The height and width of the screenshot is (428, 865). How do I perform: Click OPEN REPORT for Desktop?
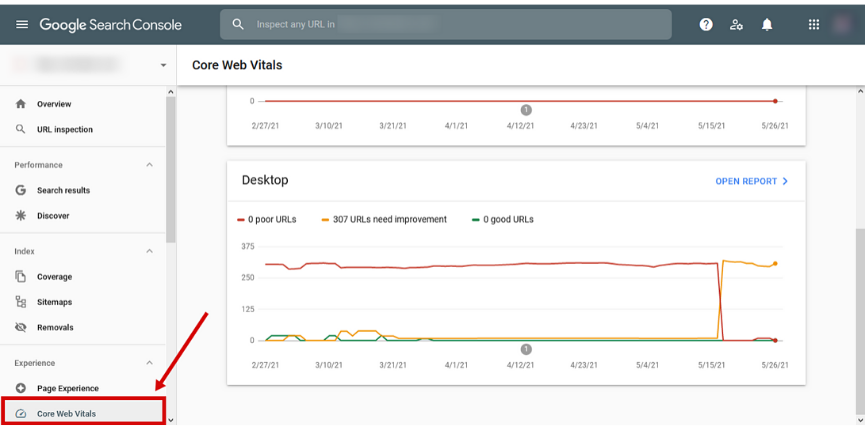coord(746,181)
